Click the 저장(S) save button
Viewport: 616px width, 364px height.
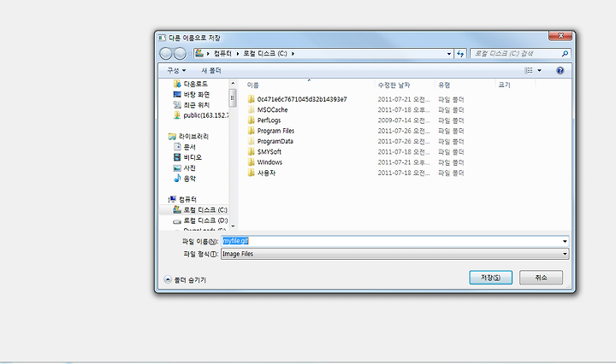[491, 278]
